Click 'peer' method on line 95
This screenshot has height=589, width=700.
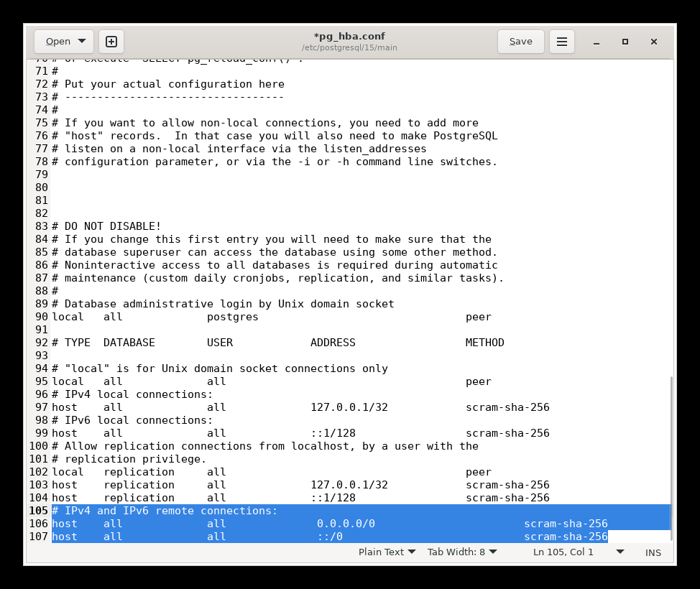click(x=478, y=381)
